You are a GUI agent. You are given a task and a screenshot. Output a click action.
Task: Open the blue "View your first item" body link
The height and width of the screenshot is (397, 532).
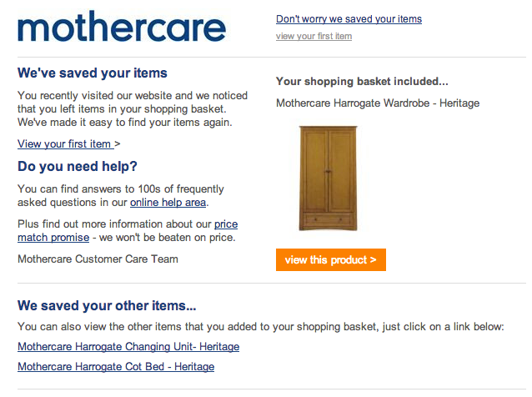pyautogui.click(x=66, y=143)
